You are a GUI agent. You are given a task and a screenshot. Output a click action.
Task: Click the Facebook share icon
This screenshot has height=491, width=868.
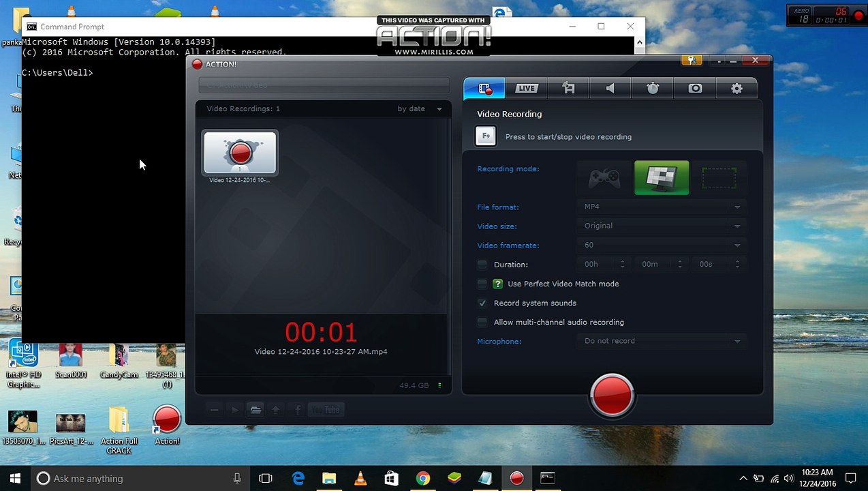click(298, 410)
